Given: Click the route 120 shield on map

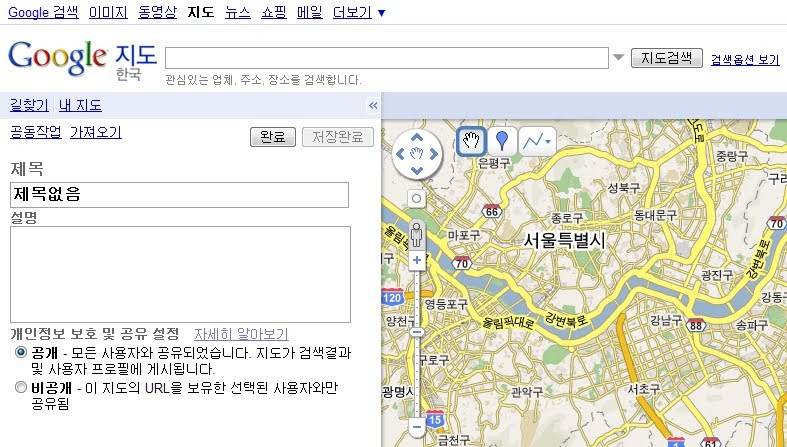Looking at the screenshot, I should tap(392, 297).
